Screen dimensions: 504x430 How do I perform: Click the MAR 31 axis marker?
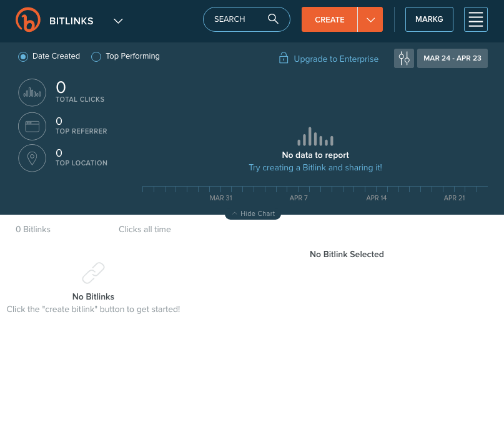tap(221, 198)
